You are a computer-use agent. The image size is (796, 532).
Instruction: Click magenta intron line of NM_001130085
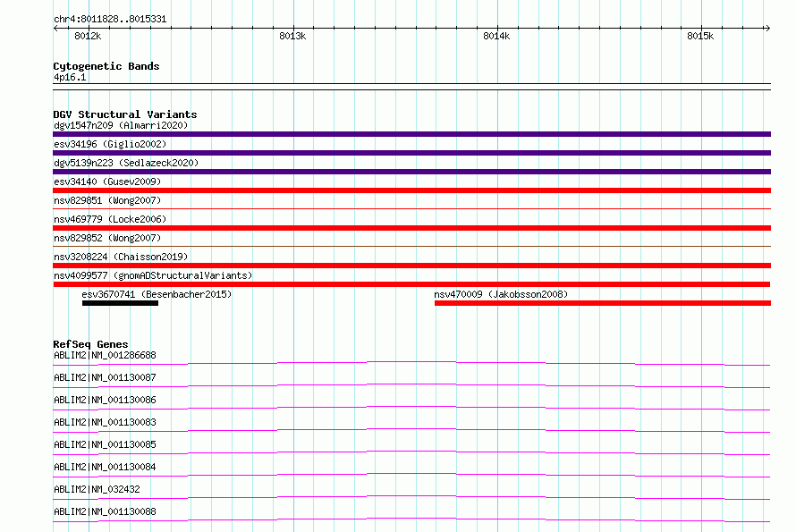pos(411,452)
